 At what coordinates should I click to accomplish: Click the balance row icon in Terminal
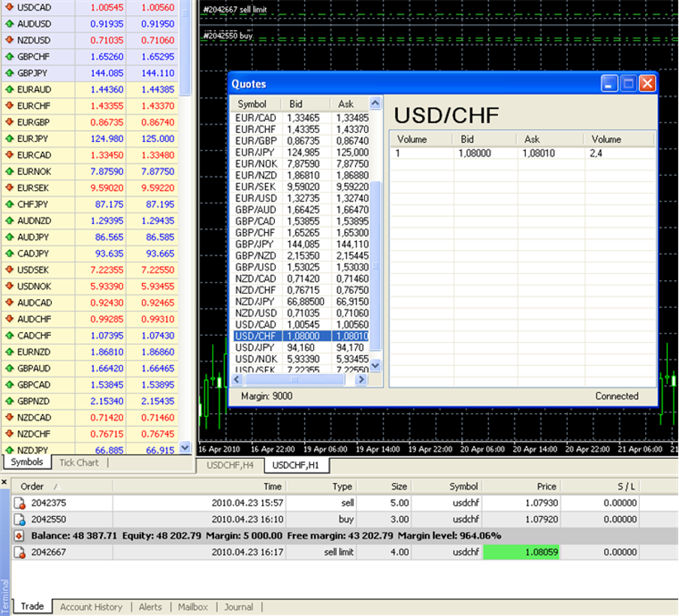[x=20, y=536]
